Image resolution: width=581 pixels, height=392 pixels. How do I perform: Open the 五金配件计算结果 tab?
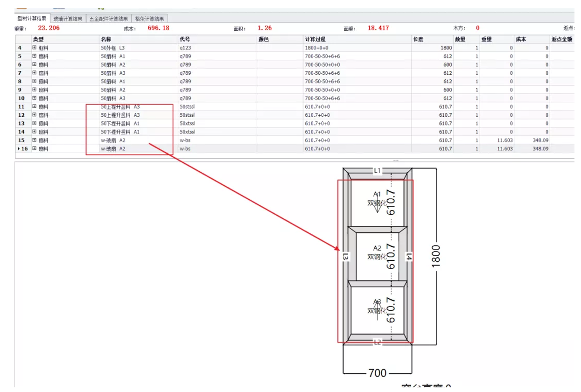coord(109,19)
